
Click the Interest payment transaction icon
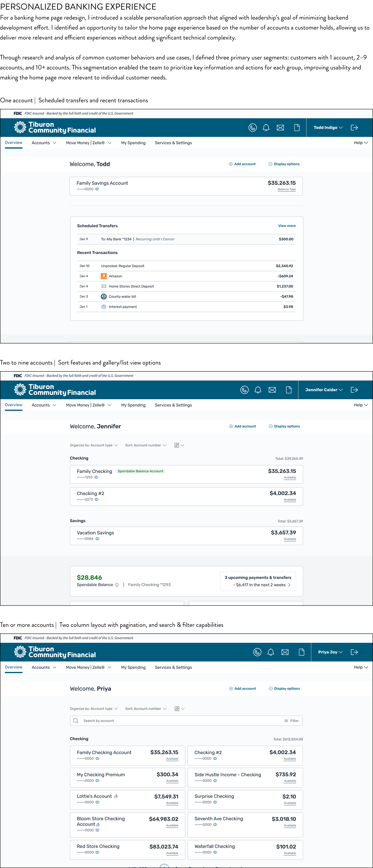point(104,307)
